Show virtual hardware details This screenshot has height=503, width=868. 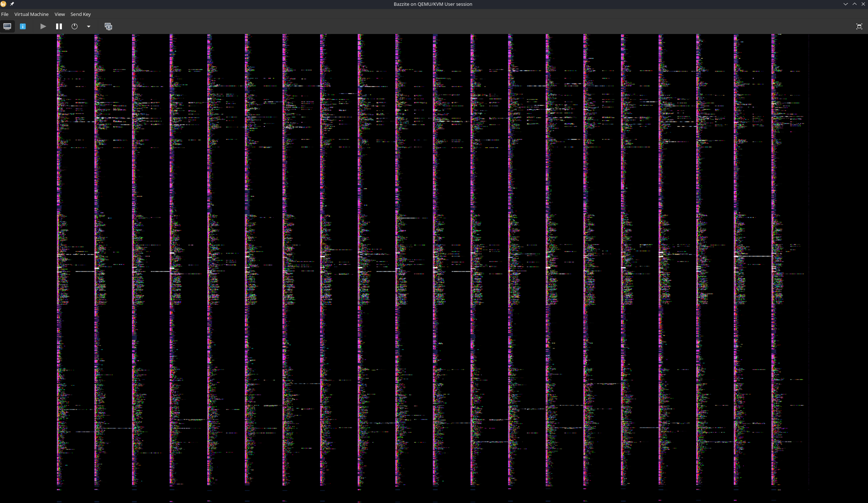(x=23, y=26)
